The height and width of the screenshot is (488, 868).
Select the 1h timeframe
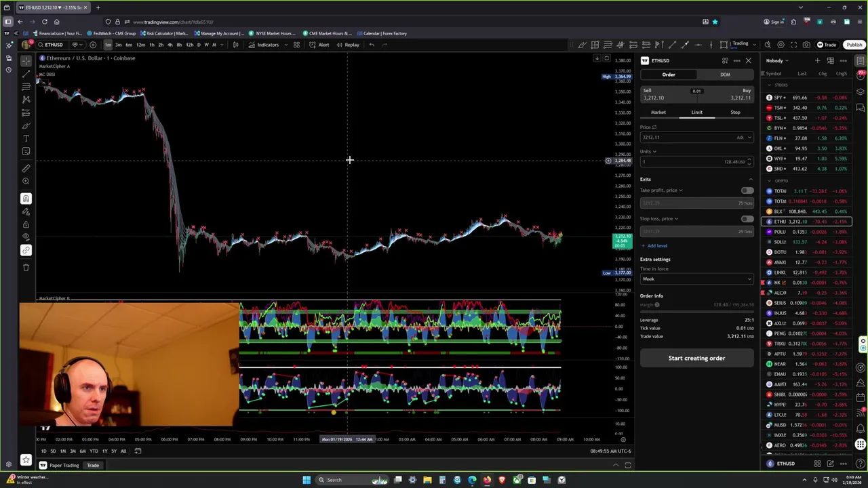[152, 45]
